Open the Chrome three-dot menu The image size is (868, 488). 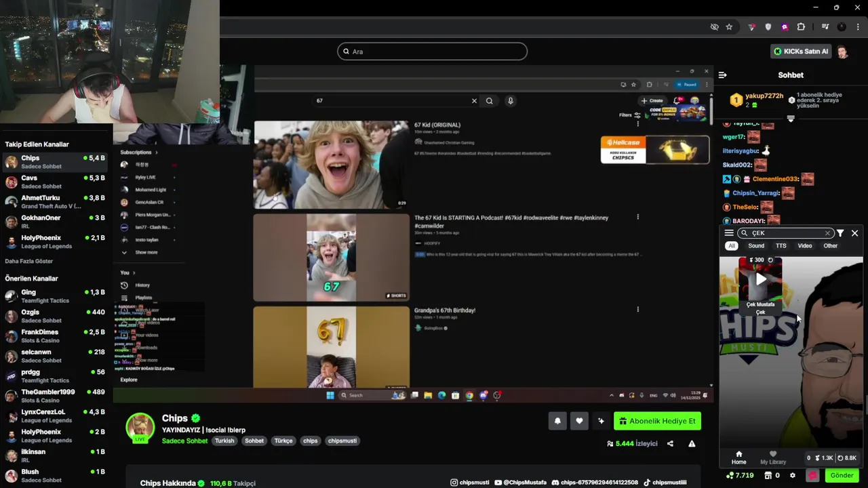[x=858, y=27]
